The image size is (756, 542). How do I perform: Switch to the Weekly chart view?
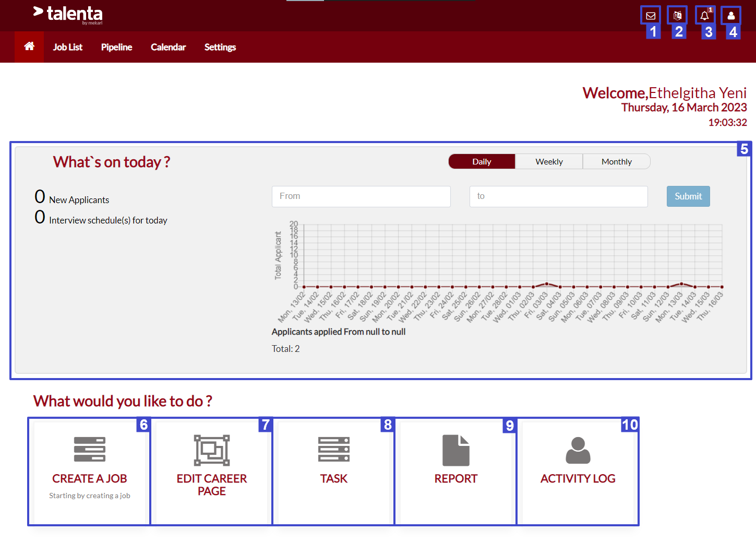pos(549,161)
